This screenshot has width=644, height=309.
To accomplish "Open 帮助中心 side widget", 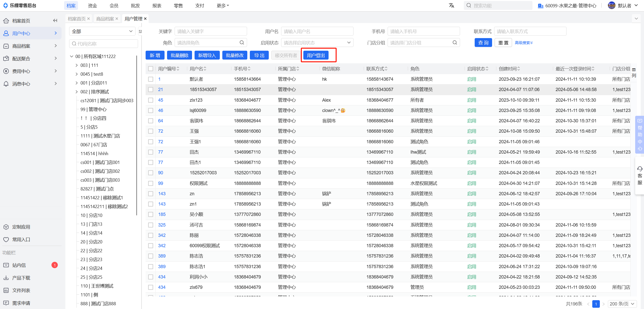I will [x=640, y=134].
